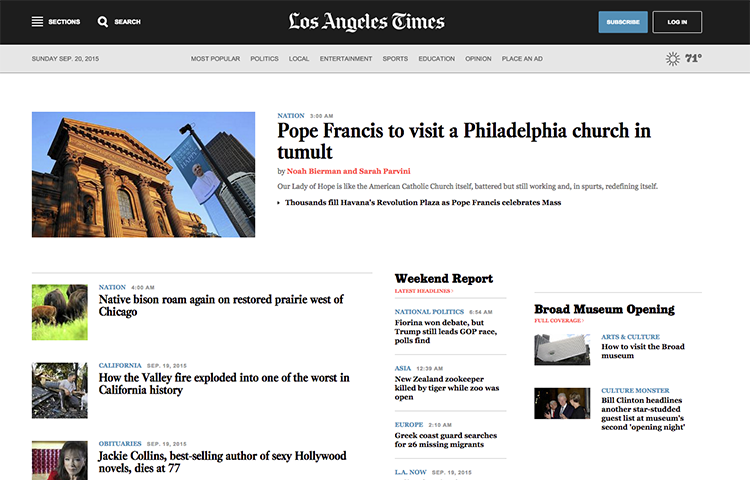The width and height of the screenshot is (750, 480).
Task: Click the Europe section tag
Action: [409, 425]
